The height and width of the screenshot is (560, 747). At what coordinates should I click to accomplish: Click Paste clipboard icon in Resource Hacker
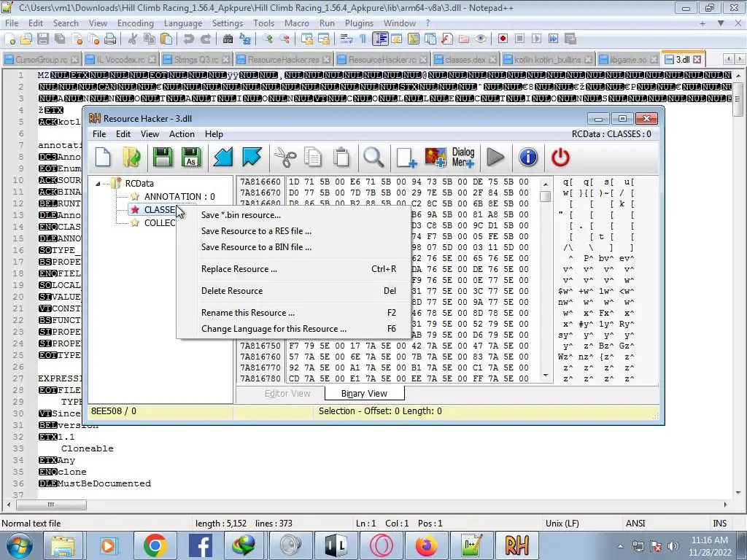341,157
